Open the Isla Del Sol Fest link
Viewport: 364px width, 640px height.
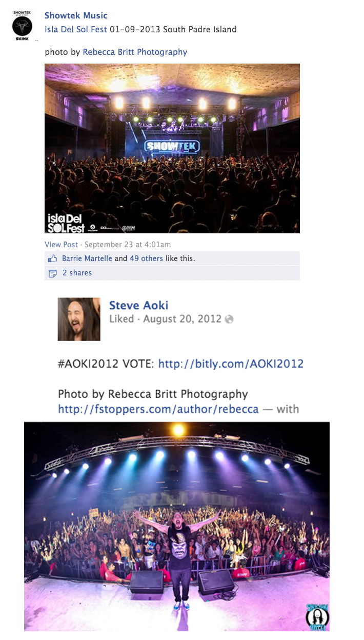[76, 29]
